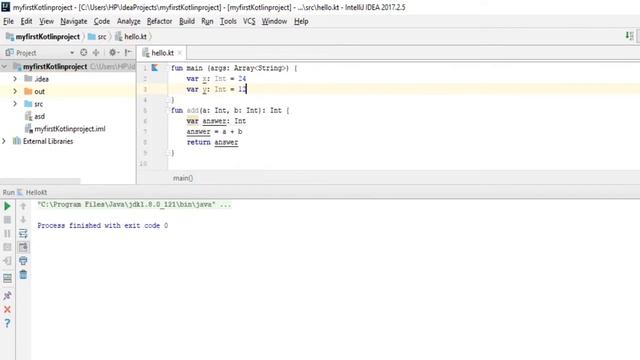This screenshot has width=640, height=360.
Task: Click myfirstKotlinproject in breadcrumb bar
Action: click(x=43, y=37)
